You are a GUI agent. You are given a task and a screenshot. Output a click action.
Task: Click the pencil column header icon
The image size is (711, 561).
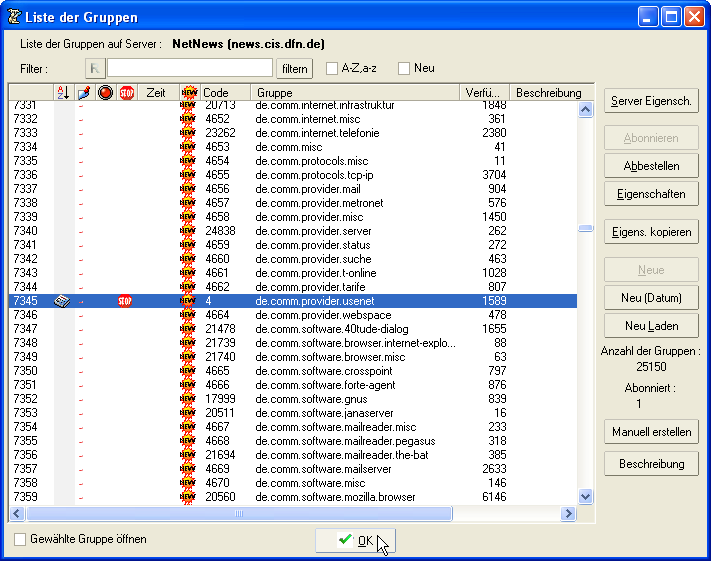coord(84,93)
